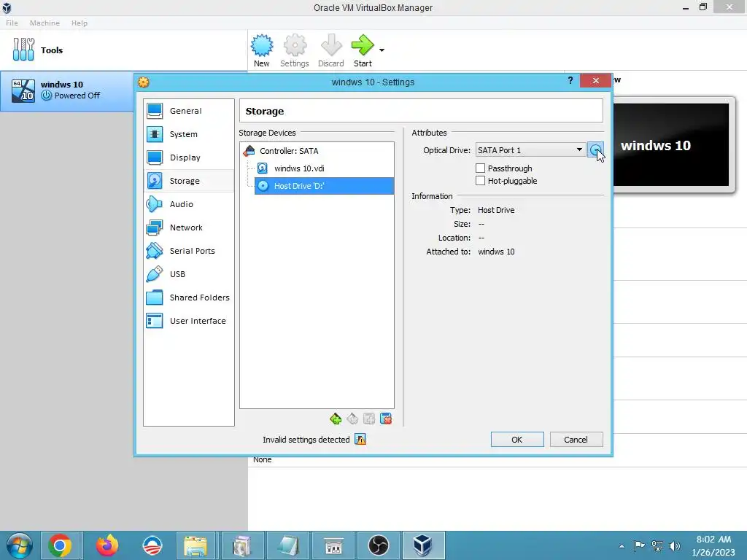Switch to OBS Studio in the taskbar
The width and height of the screenshot is (747, 560).
point(379,545)
